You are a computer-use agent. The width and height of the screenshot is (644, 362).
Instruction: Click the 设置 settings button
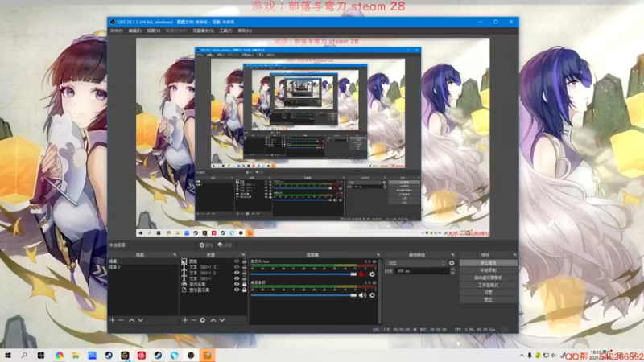tap(488, 293)
